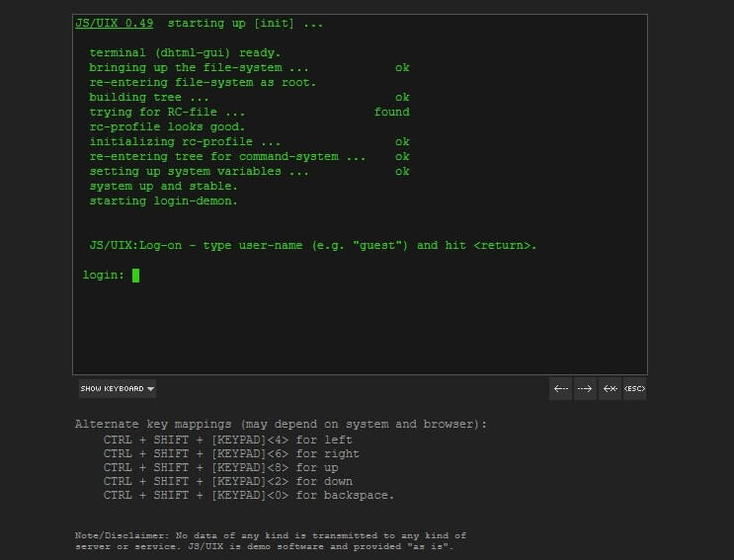Open the SHOW KEYBOARD panel
This screenshot has width=734, height=560.
(x=112, y=389)
